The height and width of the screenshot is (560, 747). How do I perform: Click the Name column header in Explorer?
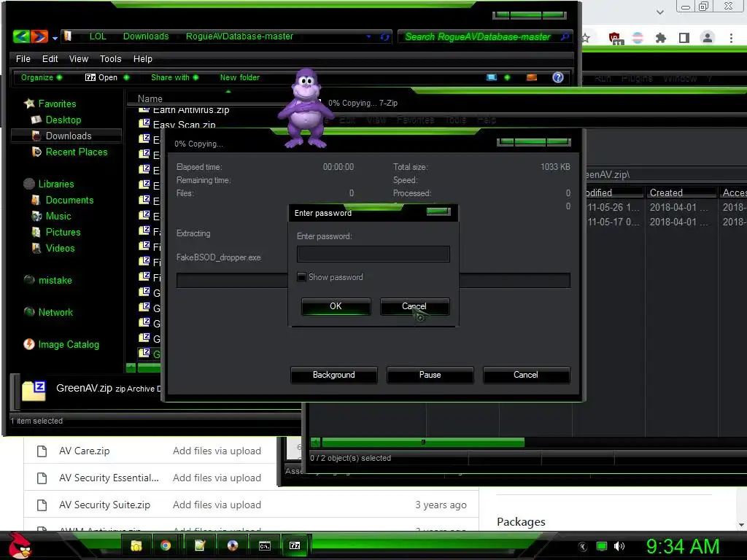[150, 98]
